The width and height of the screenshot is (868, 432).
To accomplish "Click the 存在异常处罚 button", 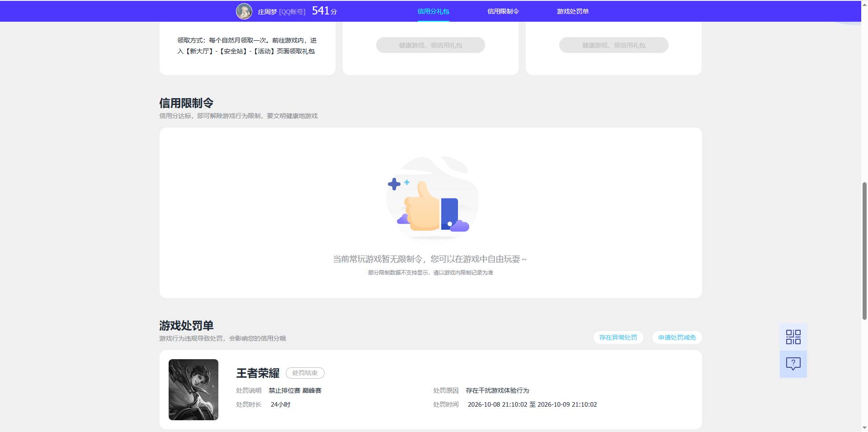I will pyautogui.click(x=618, y=337).
